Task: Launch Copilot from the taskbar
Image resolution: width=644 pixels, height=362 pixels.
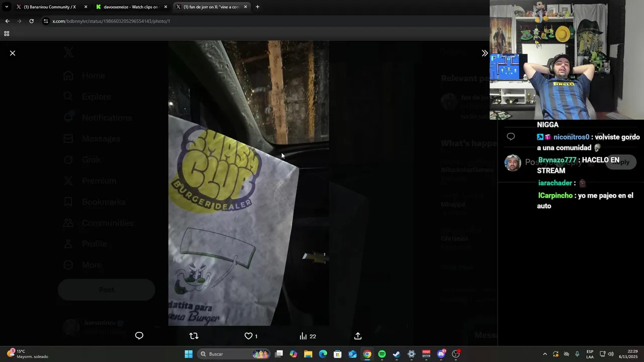Action: [294, 354]
